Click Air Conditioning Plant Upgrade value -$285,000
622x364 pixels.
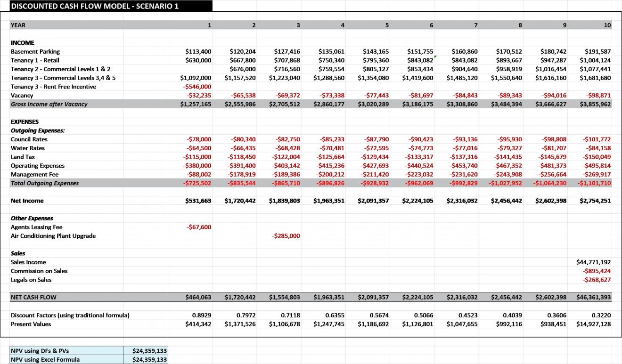click(286, 236)
